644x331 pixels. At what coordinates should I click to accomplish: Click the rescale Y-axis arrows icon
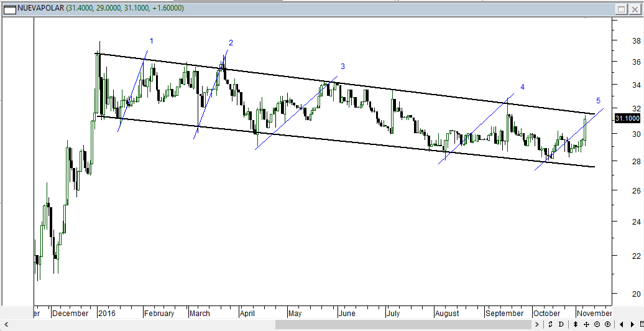click(550, 324)
